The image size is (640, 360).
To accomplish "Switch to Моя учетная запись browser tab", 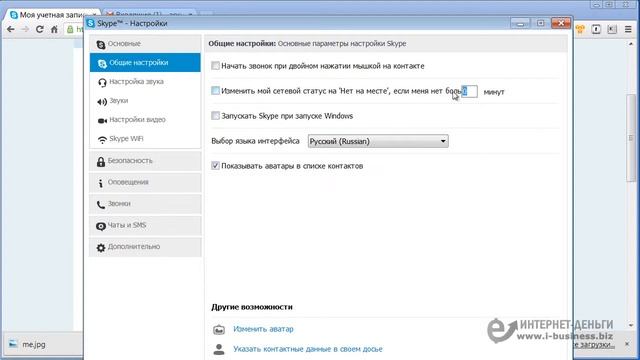I will coord(52,15).
